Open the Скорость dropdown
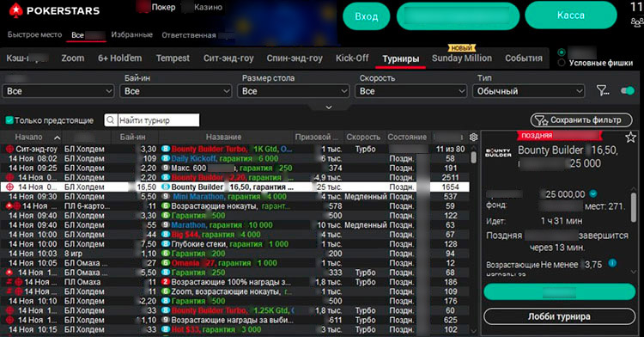Viewport: 644px width, 337px height. [x=410, y=91]
